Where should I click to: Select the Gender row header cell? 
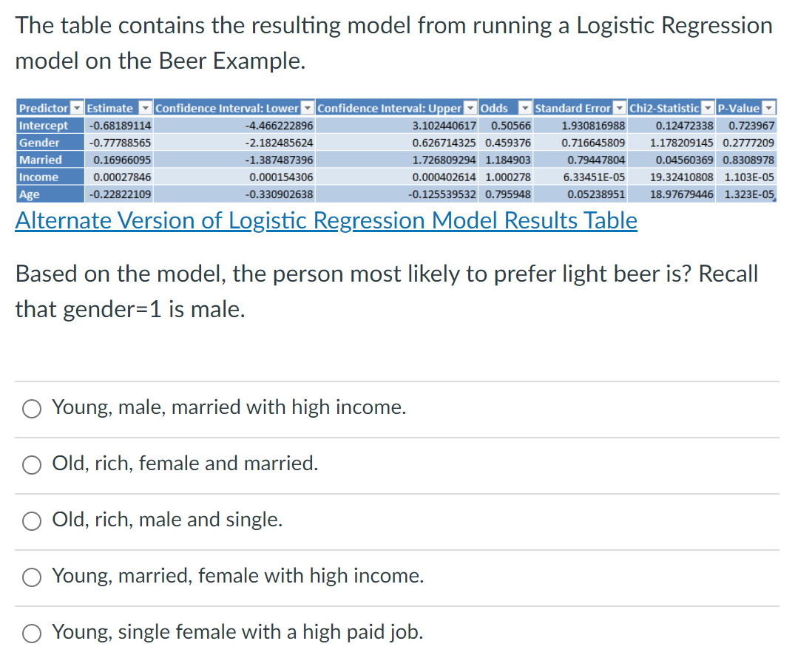click(x=44, y=142)
